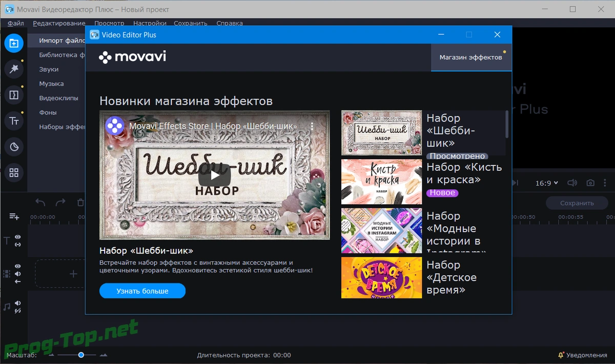Viewport: 615px width, 364px height.
Task: Take a snapshot with the camera icon
Action: click(591, 183)
